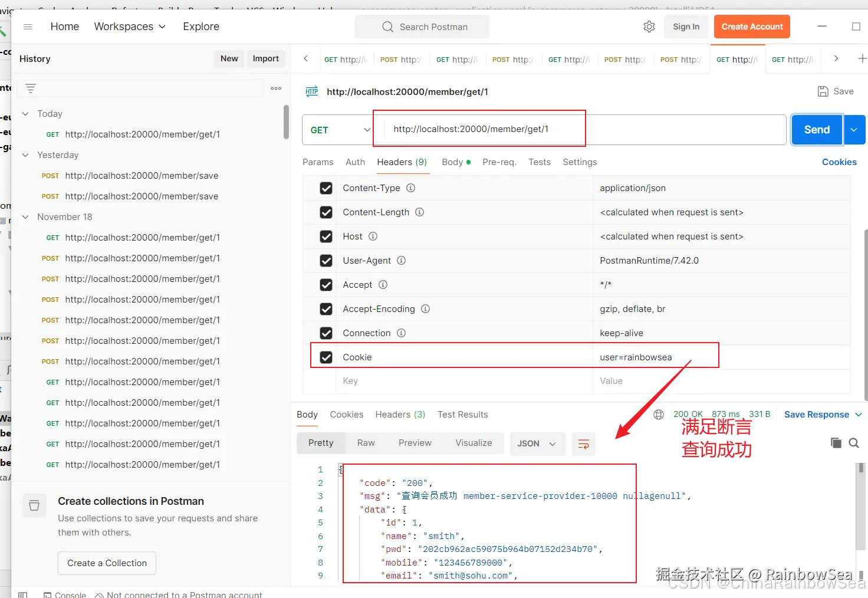Open the GET method dropdown
Viewport: 868px width, 598px height.
coord(340,130)
